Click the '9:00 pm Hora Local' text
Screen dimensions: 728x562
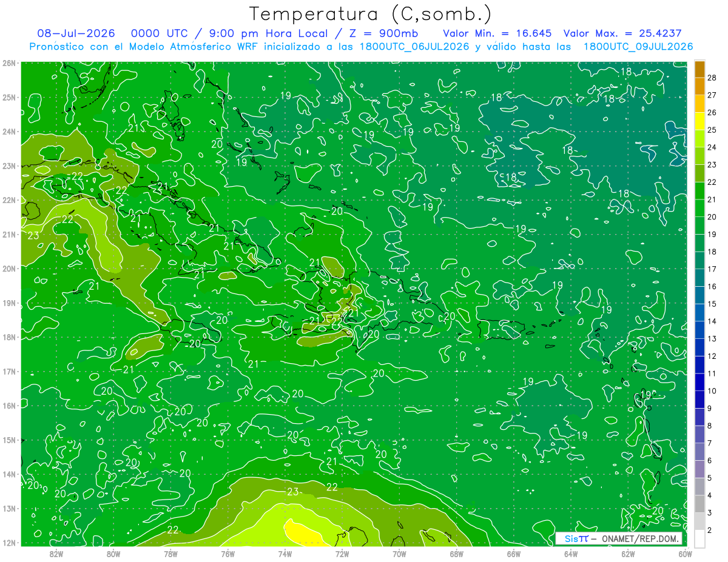[x=269, y=33]
